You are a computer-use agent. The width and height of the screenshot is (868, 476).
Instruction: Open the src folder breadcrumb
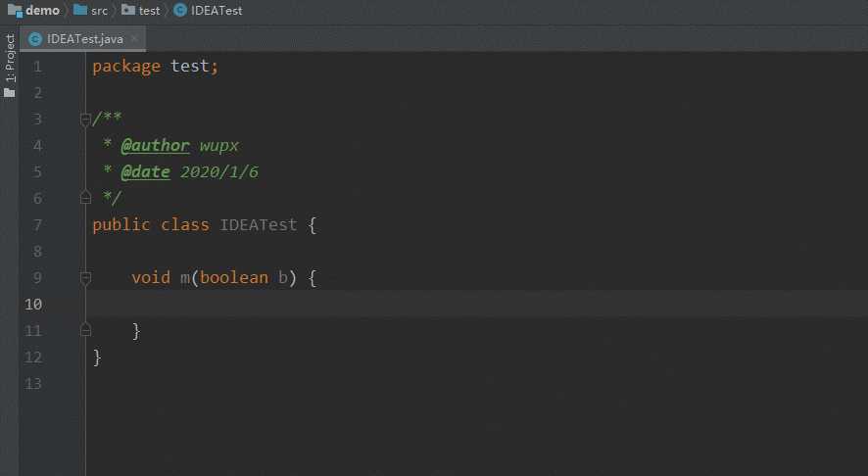[91, 11]
